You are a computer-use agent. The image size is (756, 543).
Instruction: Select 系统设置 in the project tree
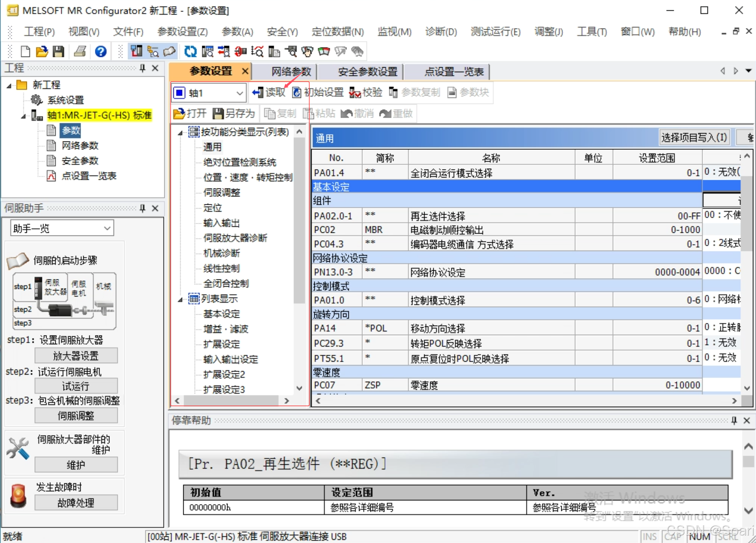[66, 100]
